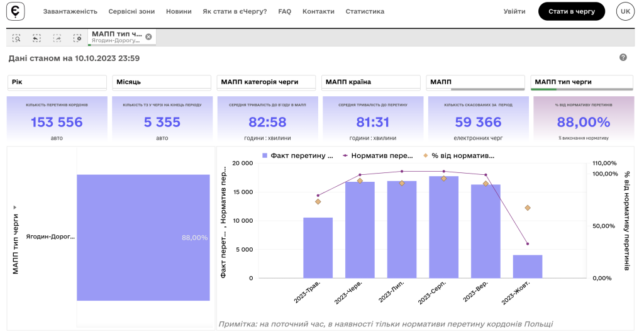Click the 2023-Трав. axis label

click(x=307, y=292)
